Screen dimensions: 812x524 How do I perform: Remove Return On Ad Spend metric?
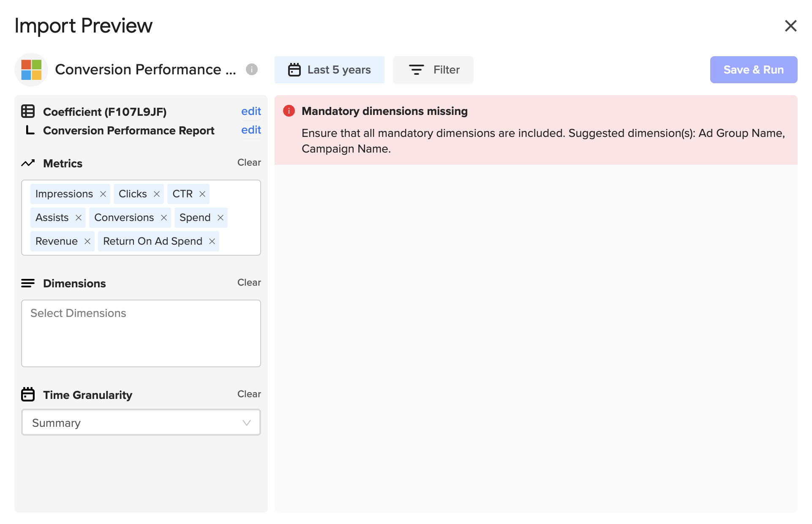tap(212, 241)
